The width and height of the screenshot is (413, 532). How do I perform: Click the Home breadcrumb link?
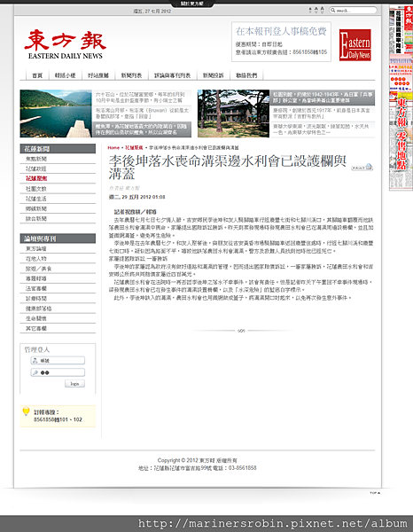coord(113,147)
